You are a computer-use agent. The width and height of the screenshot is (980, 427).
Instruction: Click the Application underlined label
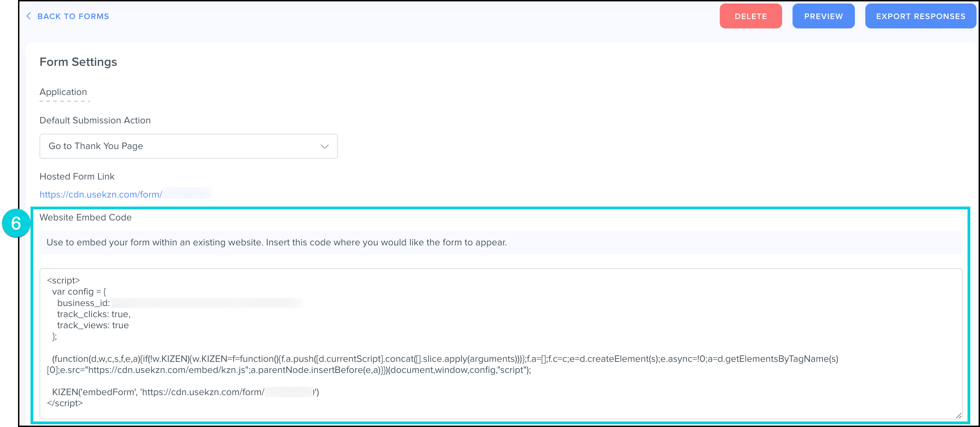(63, 92)
